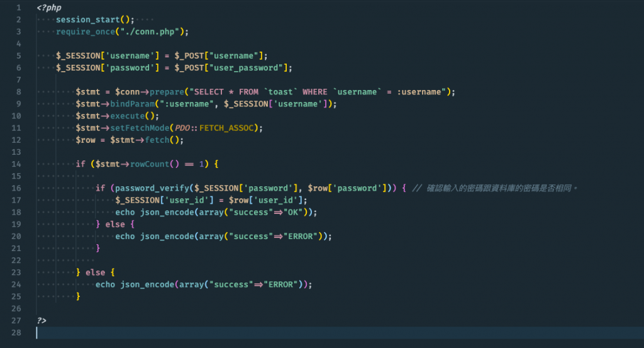The image size is (644, 348).
Task: Click the "OK" string on line 18
Action: pyautogui.click(x=293, y=213)
